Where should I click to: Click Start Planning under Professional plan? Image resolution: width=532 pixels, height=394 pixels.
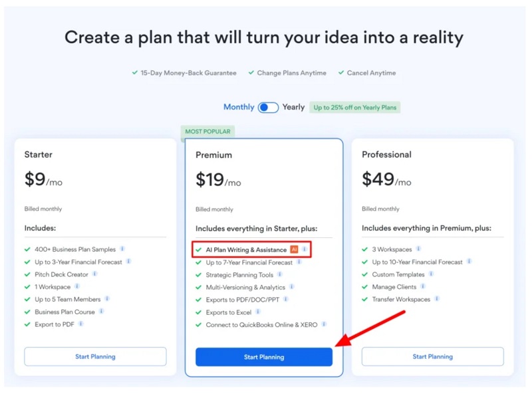433,356
